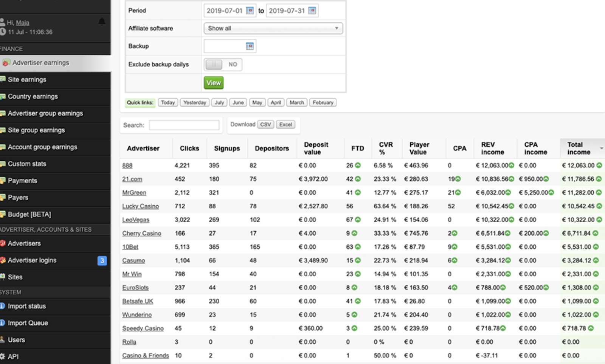
Task: Open Advertiser earnings in the sidebar
Action: [41, 63]
